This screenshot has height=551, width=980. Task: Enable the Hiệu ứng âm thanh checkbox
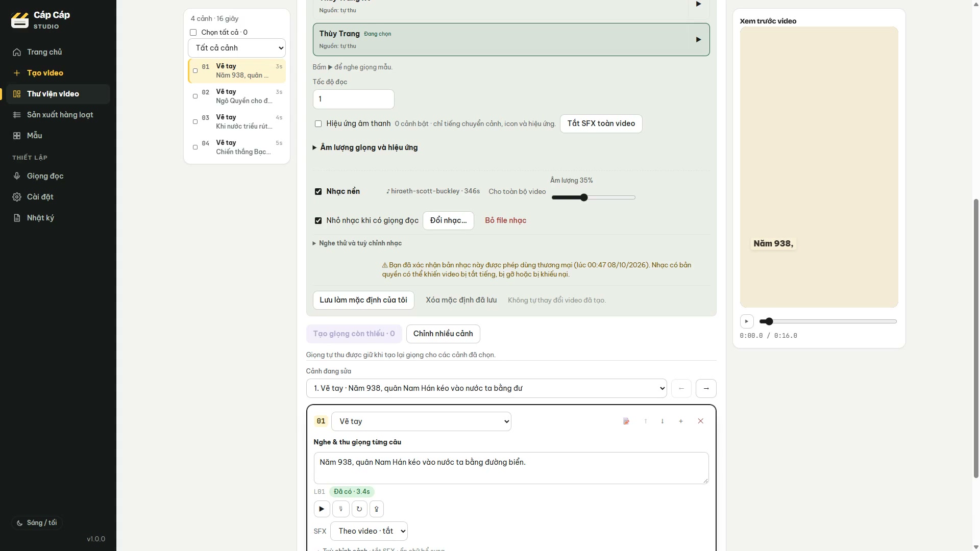[x=318, y=124]
